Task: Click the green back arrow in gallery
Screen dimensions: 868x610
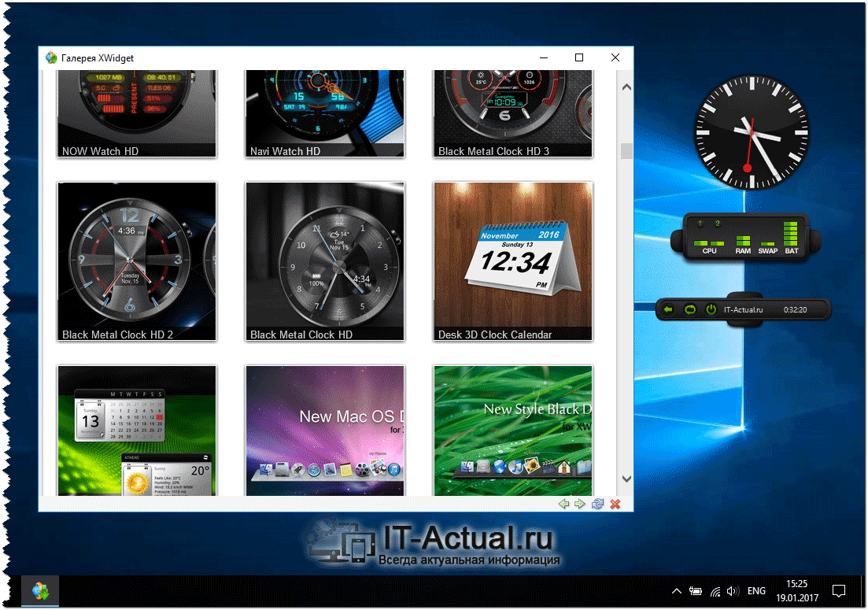Action: pos(563,504)
